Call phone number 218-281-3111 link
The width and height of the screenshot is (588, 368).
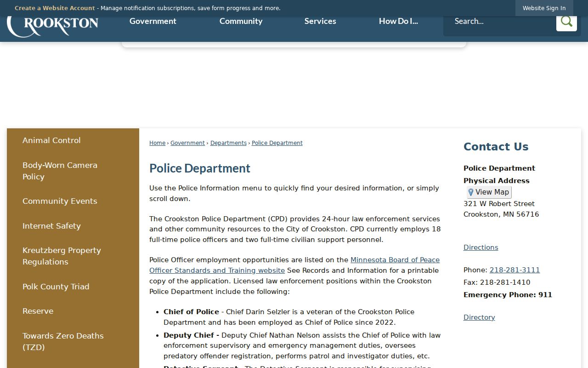514,270
